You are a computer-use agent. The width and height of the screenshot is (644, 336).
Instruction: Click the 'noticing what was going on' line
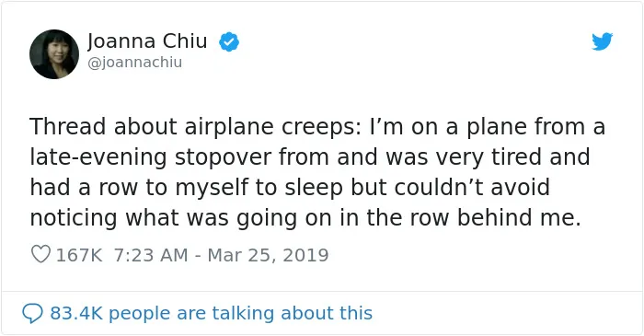tap(305, 217)
